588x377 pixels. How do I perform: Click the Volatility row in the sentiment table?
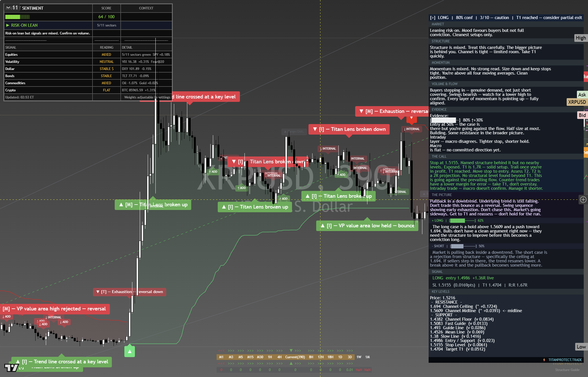88,62
